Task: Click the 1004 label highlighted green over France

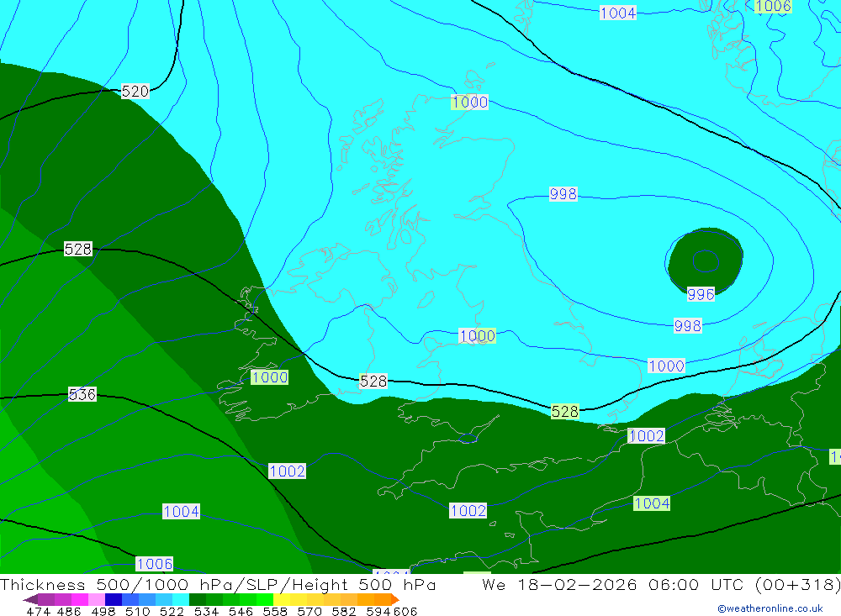Action: [652, 503]
